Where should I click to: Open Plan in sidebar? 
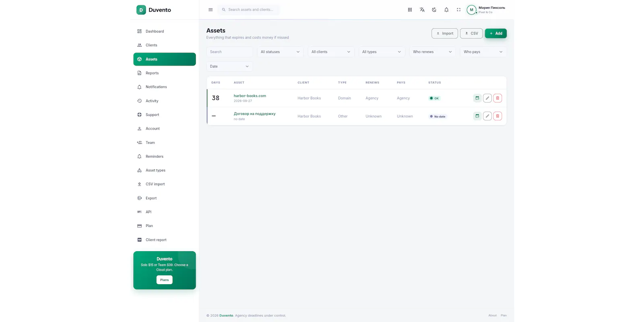(165, 226)
